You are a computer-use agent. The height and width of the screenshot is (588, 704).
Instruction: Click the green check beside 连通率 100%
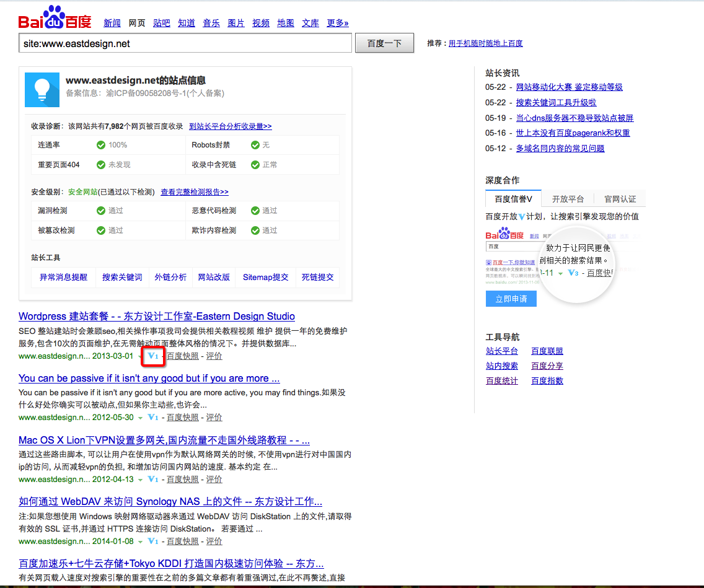(101, 145)
